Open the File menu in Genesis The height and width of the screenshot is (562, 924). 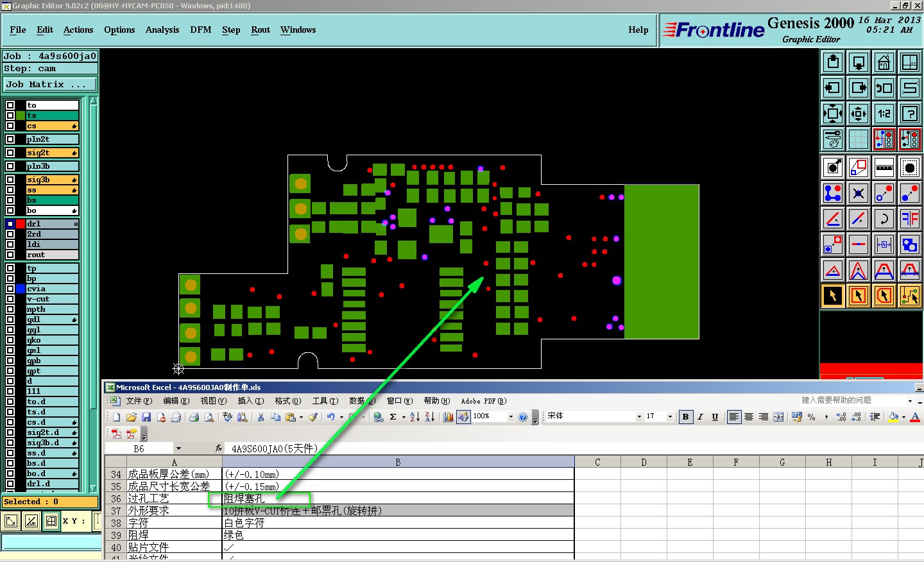pos(18,30)
